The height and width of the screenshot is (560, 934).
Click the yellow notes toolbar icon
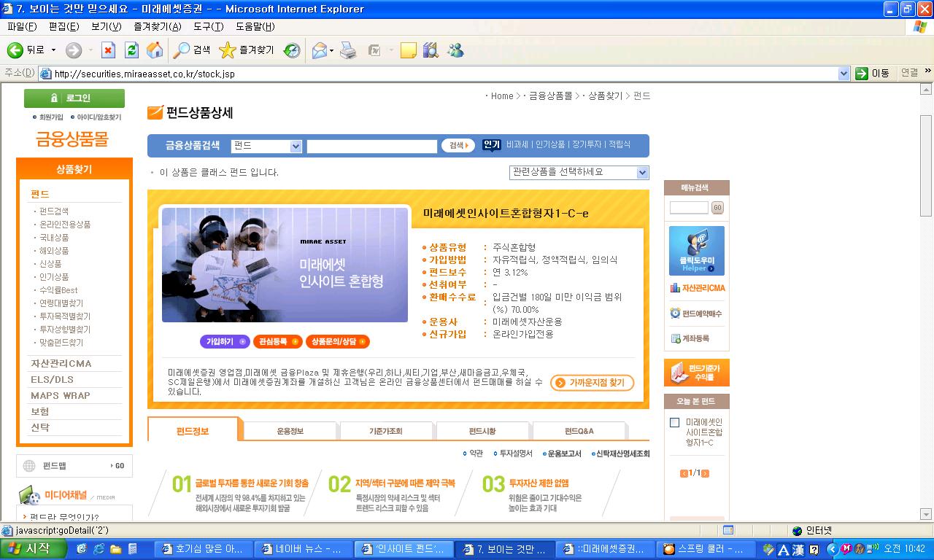[409, 50]
